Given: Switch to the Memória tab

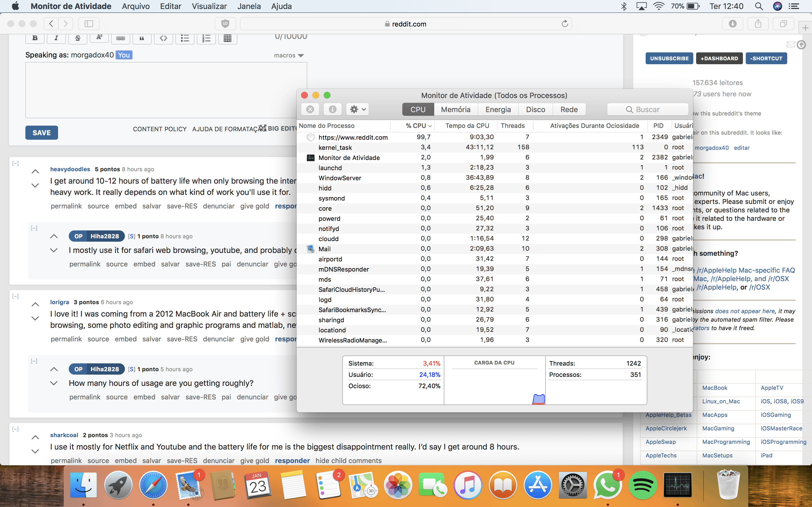Looking at the screenshot, I should pyautogui.click(x=455, y=109).
